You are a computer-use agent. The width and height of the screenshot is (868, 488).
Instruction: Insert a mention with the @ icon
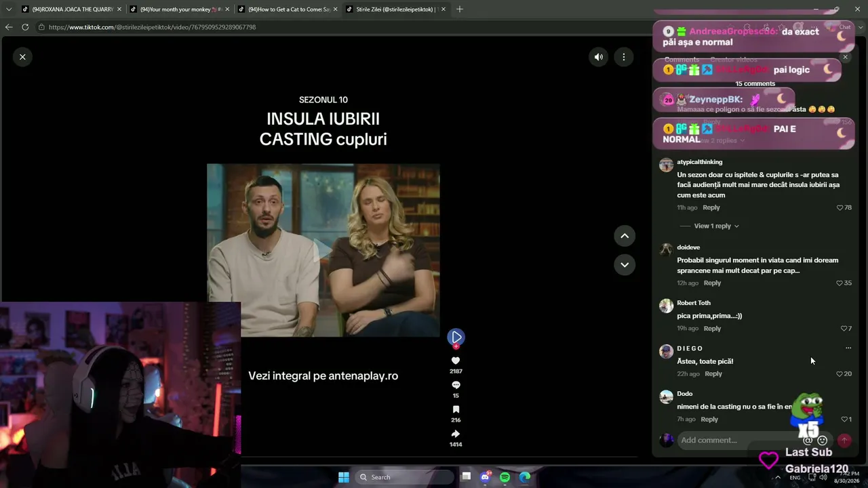coord(808,441)
